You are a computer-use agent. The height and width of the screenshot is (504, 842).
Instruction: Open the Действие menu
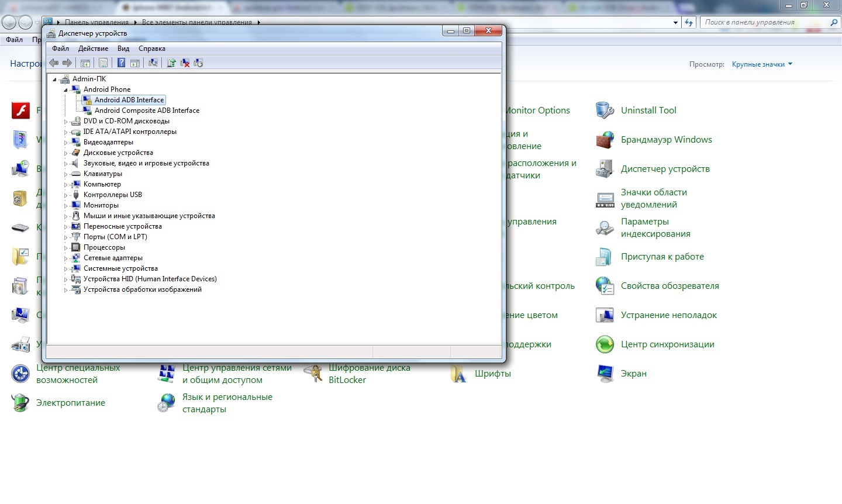pos(93,49)
